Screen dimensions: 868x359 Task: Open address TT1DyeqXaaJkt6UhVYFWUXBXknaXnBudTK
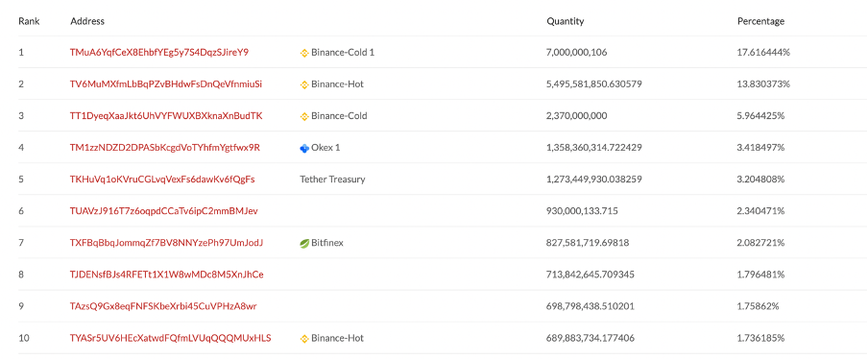click(x=166, y=116)
